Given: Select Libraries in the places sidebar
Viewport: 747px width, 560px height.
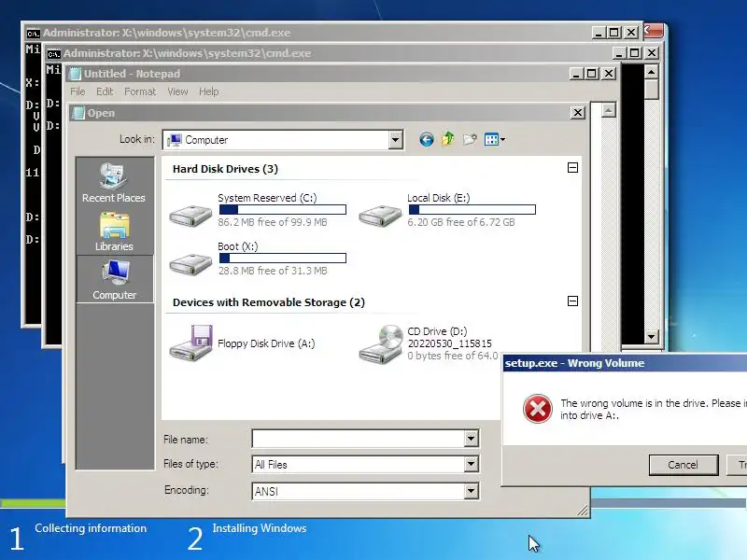Looking at the screenshot, I should [114, 231].
